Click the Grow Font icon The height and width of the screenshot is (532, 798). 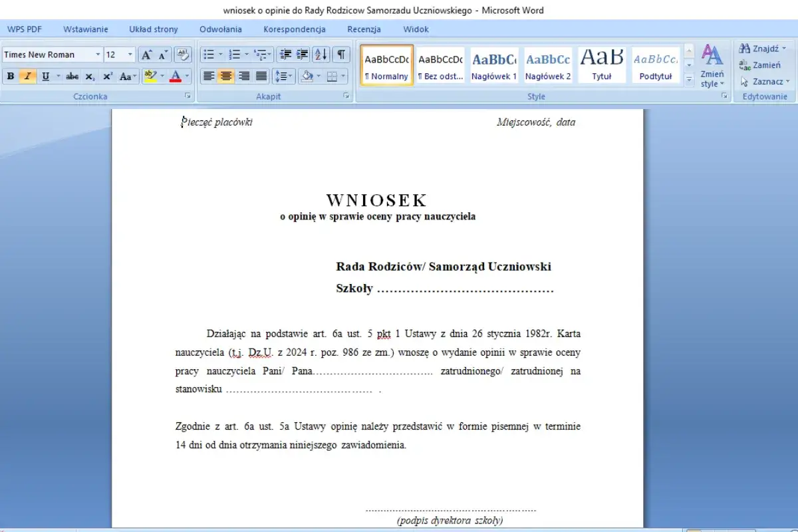point(147,55)
